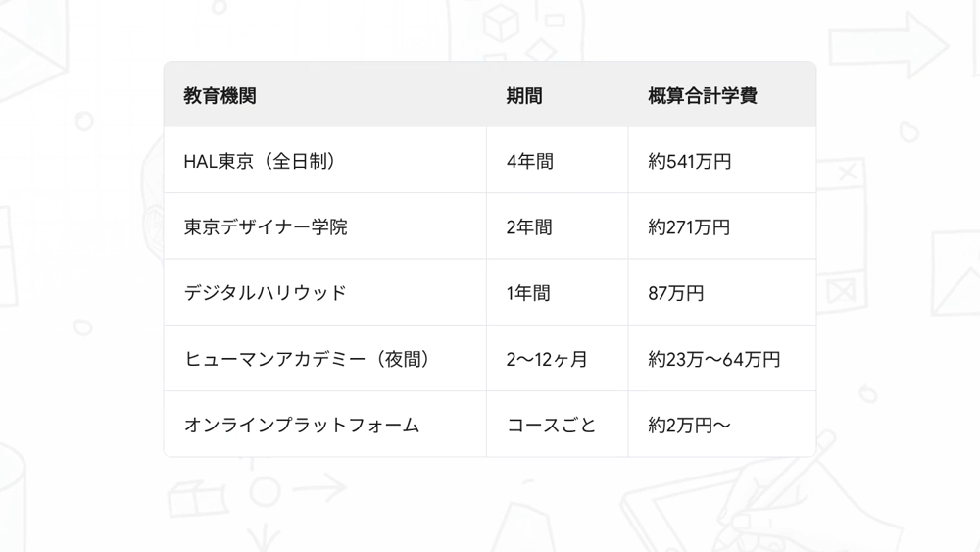This screenshot has height=552, width=980.
Task: Select the 1年間 duration cell
Action: click(529, 293)
